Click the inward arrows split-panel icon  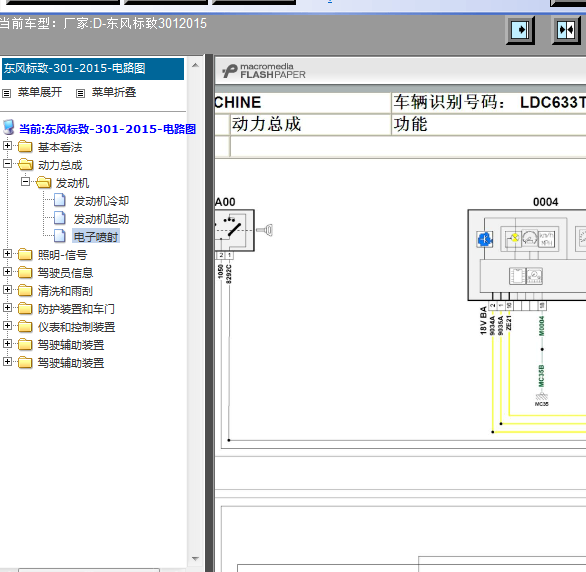[566, 30]
